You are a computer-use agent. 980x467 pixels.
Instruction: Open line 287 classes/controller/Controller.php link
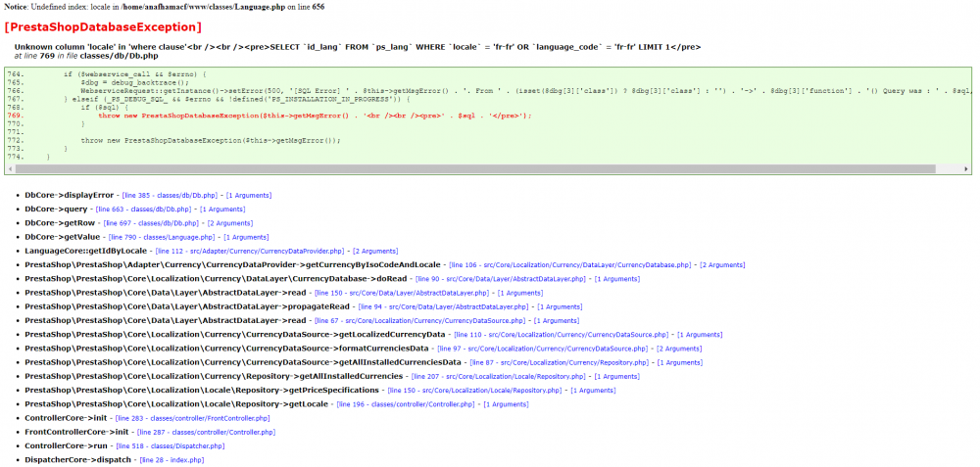click(206, 432)
